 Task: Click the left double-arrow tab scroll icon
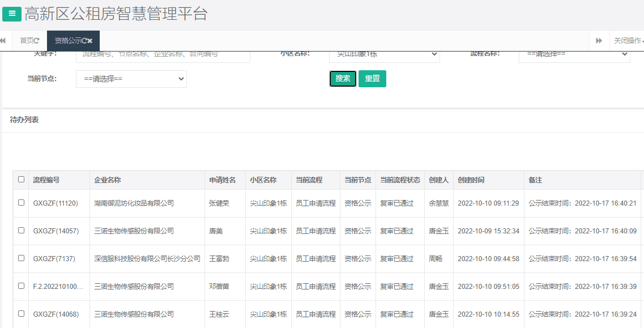(x=4, y=41)
